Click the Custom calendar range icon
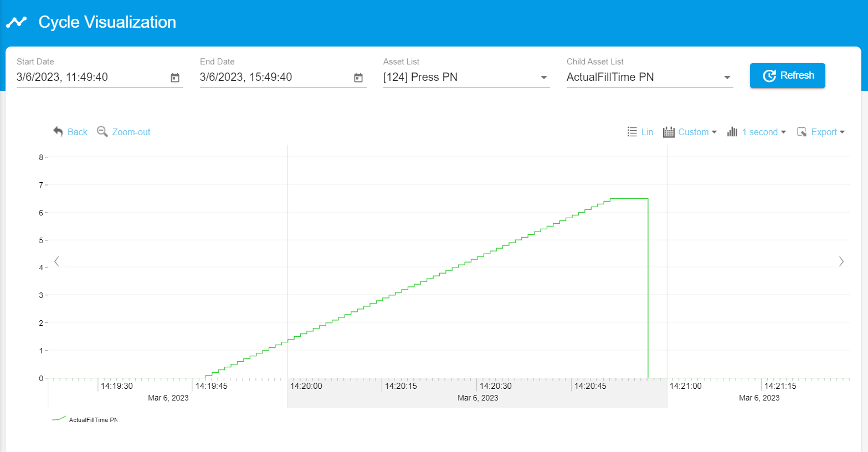The width and height of the screenshot is (868, 452). 669,132
